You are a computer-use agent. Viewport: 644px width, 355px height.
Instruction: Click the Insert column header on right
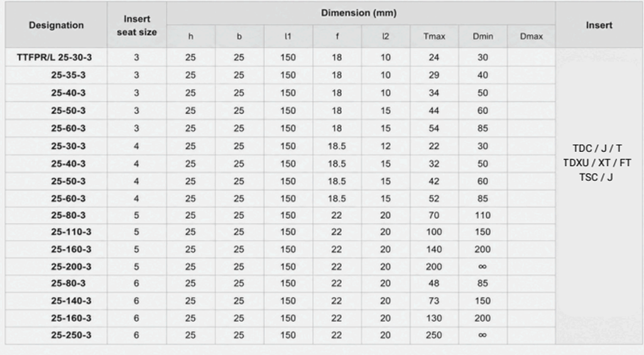click(599, 25)
